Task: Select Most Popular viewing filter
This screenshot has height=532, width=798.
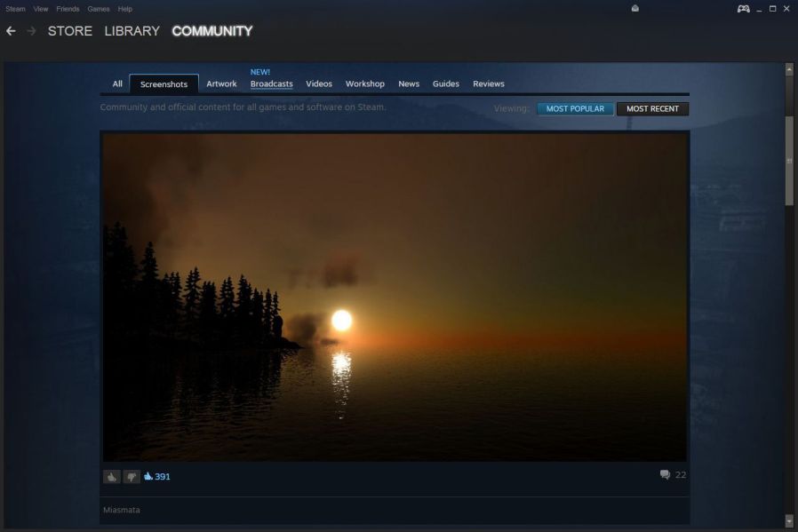Action: 575,109
